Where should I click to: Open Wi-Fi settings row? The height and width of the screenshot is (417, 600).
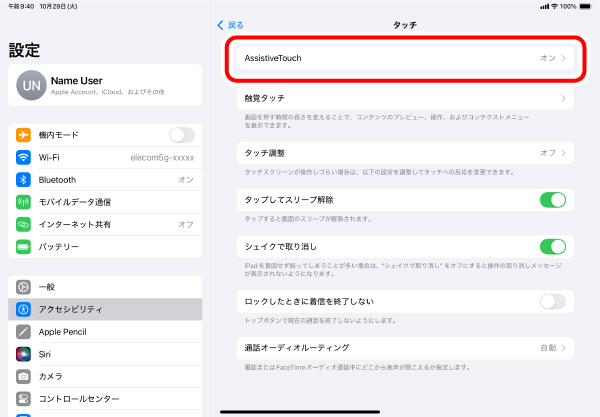105,157
